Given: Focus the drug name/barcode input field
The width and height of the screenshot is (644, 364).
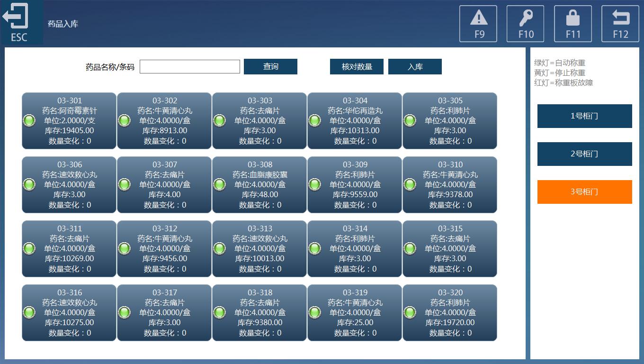Looking at the screenshot, I should pyautogui.click(x=189, y=67).
